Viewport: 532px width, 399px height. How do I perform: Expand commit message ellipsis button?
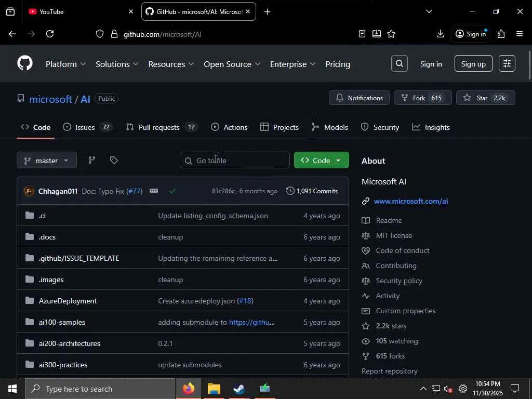click(x=154, y=191)
